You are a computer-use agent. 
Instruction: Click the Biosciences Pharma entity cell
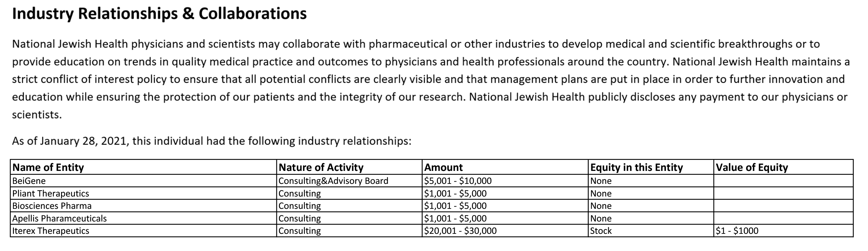click(x=52, y=206)
